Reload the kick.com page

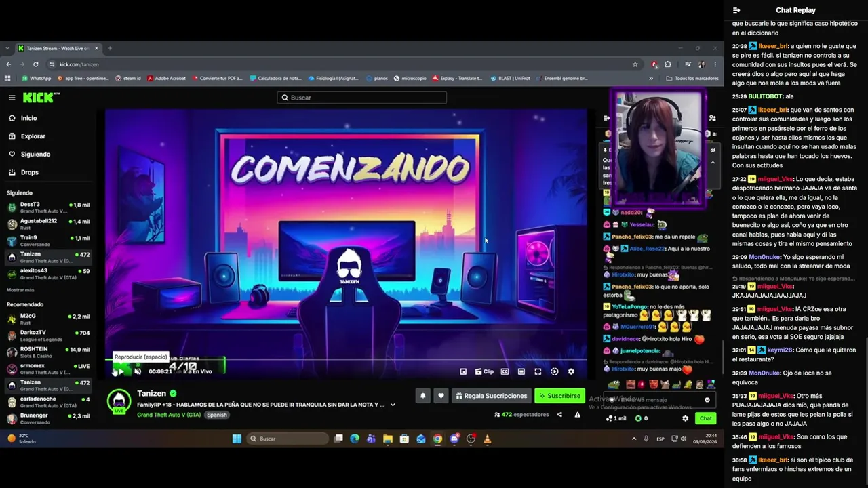point(37,64)
